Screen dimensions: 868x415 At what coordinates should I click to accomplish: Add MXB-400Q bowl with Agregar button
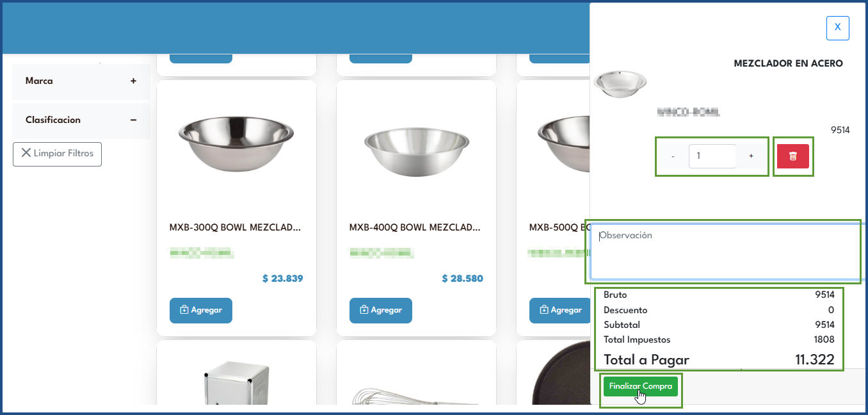(x=381, y=310)
